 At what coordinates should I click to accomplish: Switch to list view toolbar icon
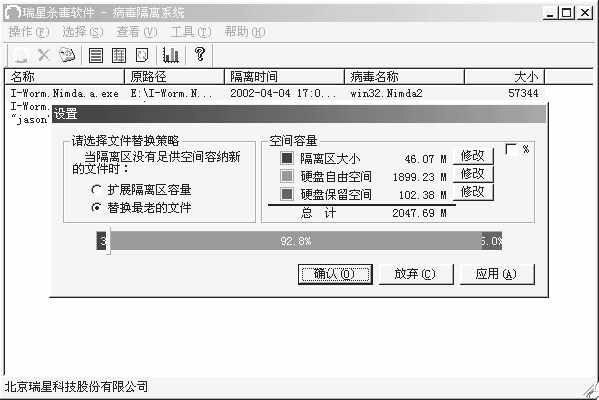tap(96, 55)
